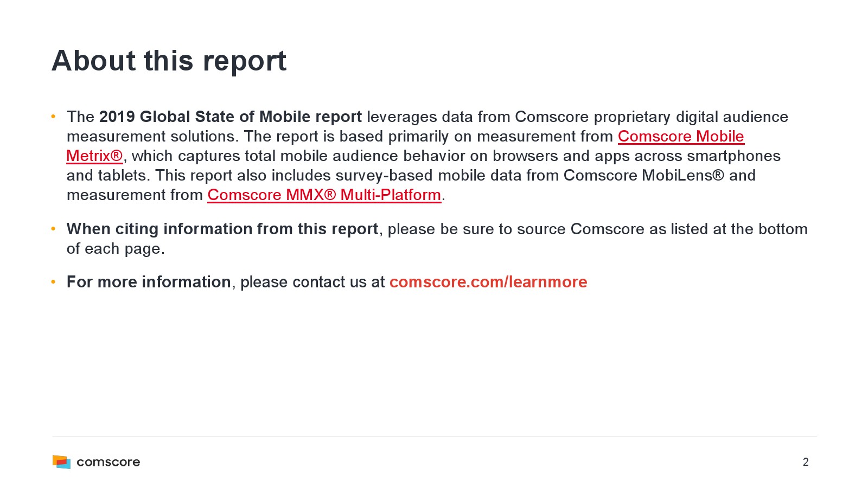Screen dimensions: 868x488
Task: Click the orange bullet before "When citing"
Action: tap(54, 229)
